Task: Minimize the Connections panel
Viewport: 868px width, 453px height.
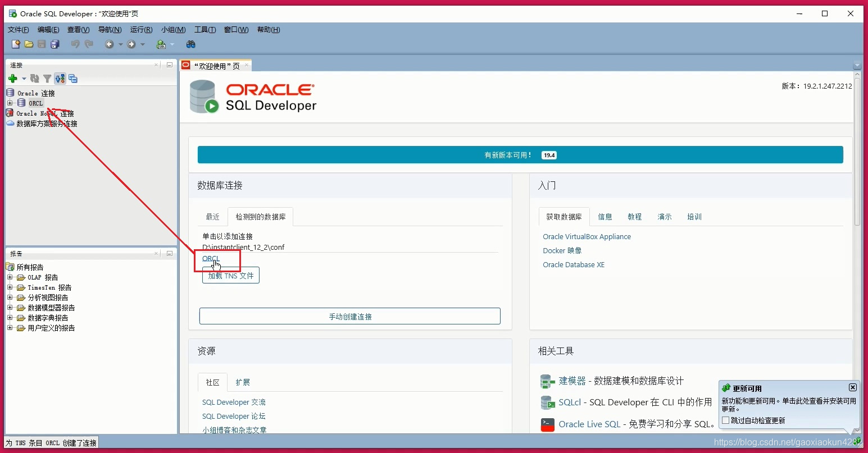Action: 169,65
